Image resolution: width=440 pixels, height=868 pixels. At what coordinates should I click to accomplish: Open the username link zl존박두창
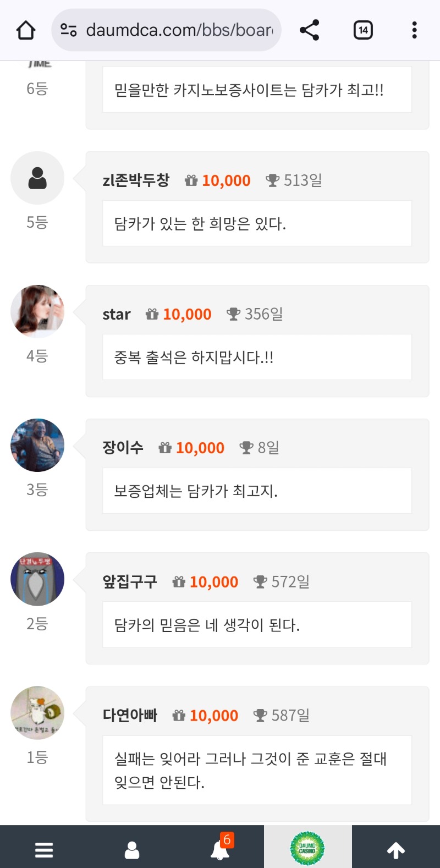click(x=136, y=180)
